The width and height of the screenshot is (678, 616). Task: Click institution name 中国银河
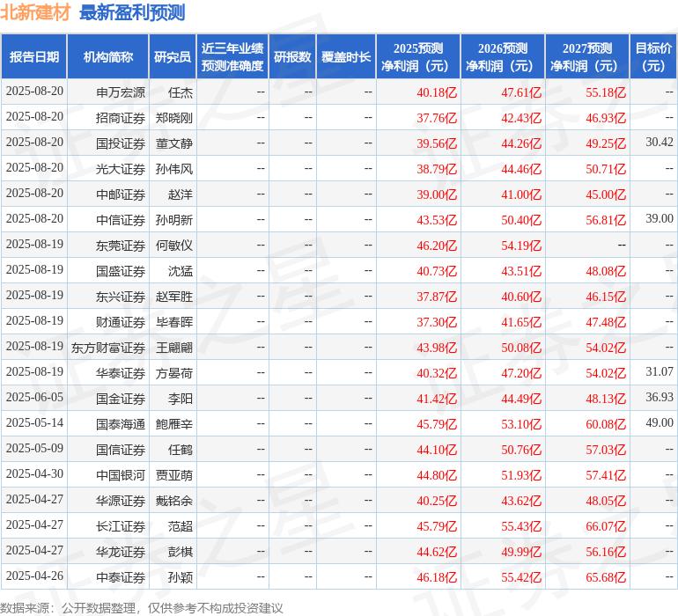pyautogui.click(x=121, y=474)
